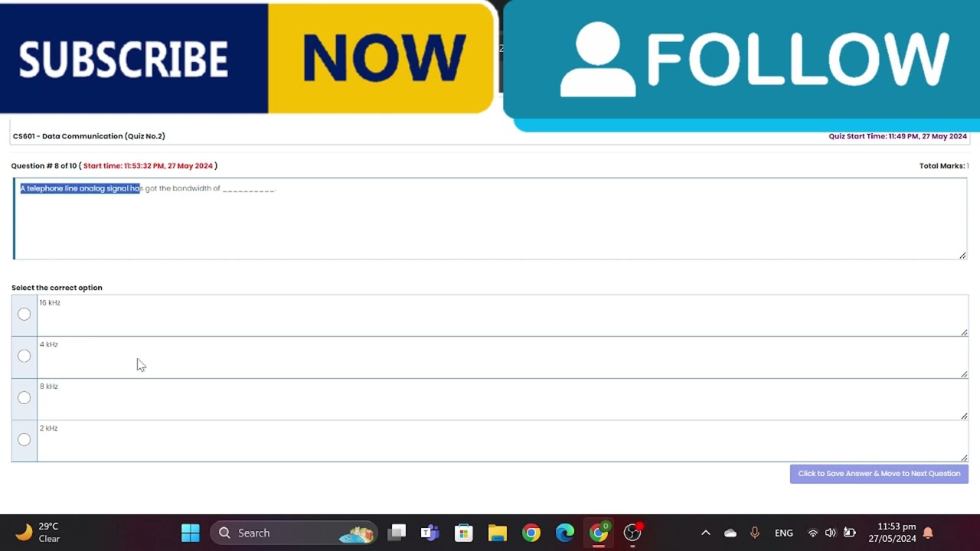The width and height of the screenshot is (980, 551).
Task: Click the microphone tray icon
Action: point(755,533)
